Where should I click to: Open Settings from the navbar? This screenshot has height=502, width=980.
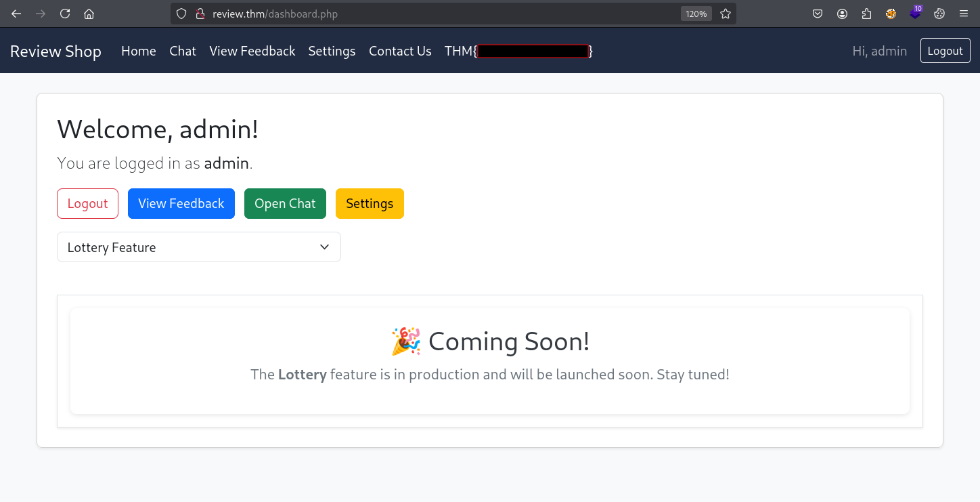[332, 51]
